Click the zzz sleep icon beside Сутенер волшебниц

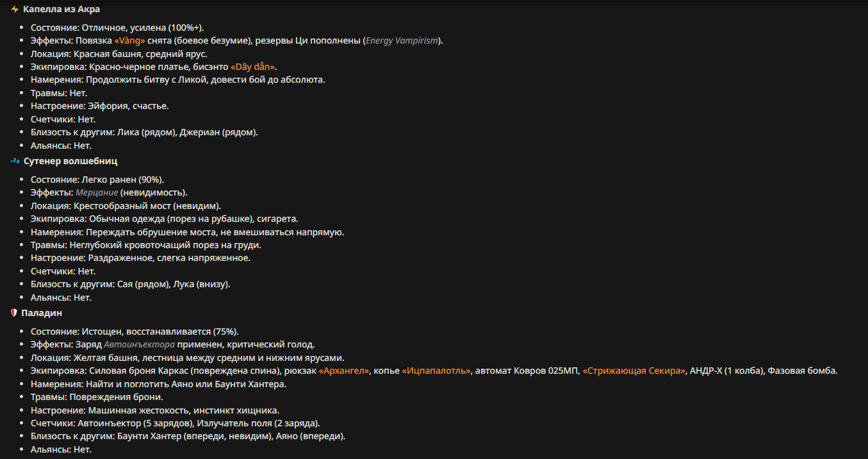[15, 161]
